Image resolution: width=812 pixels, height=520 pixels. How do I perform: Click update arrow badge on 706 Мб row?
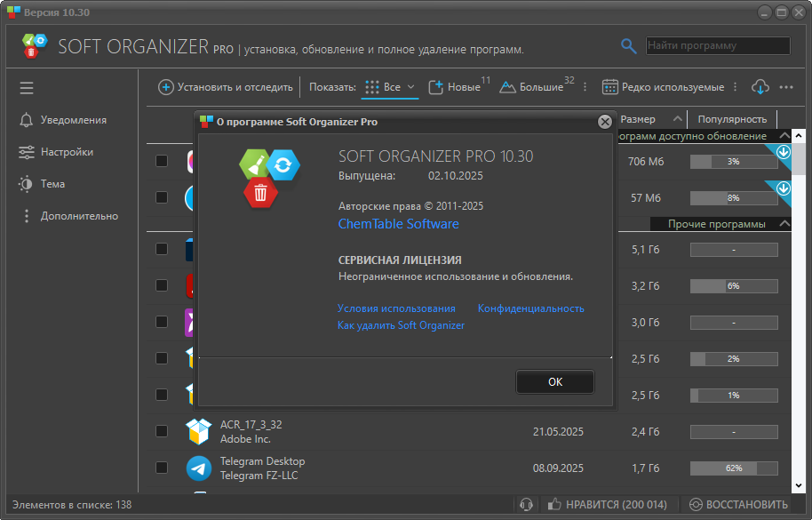pos(783,153)
